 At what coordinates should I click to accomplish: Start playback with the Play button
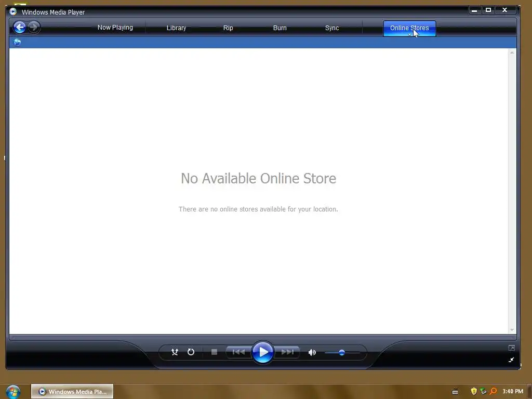[263, 352]
